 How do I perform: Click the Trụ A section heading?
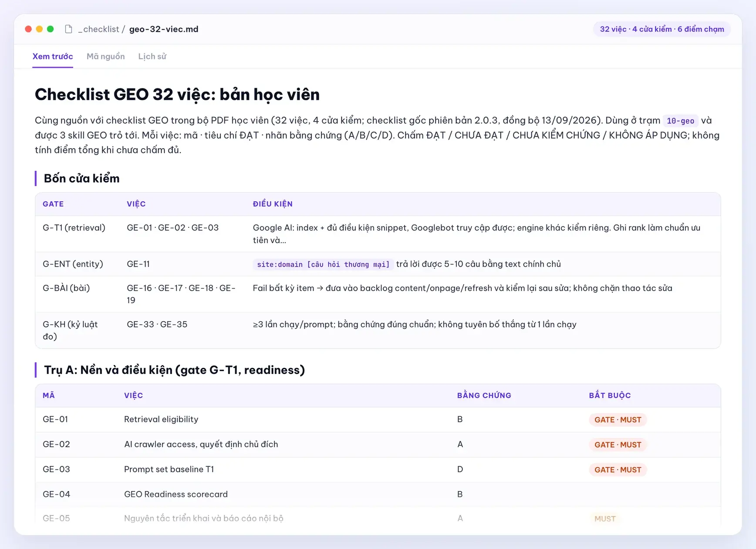pyautogui.click(x=174, y=370)
